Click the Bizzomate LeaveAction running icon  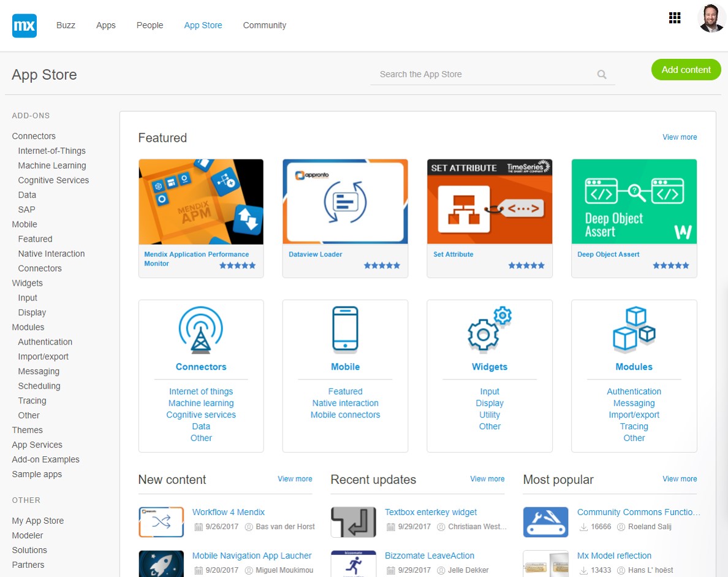click(x=354, y=564)
